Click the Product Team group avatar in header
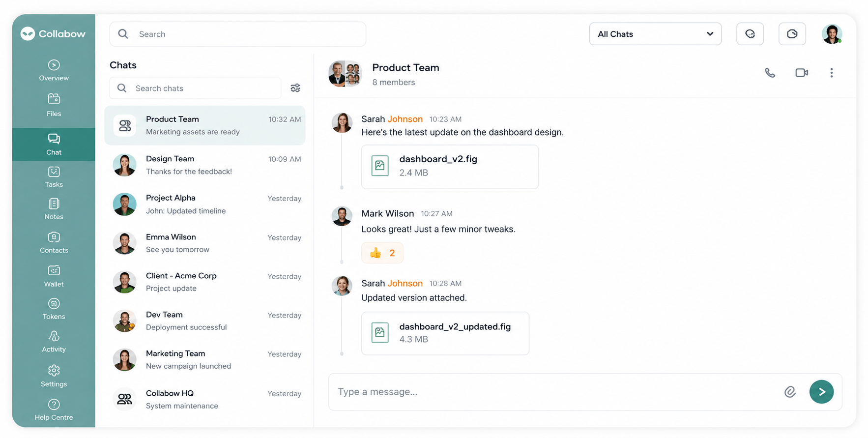The image size is (868, 438). (345, 74)
